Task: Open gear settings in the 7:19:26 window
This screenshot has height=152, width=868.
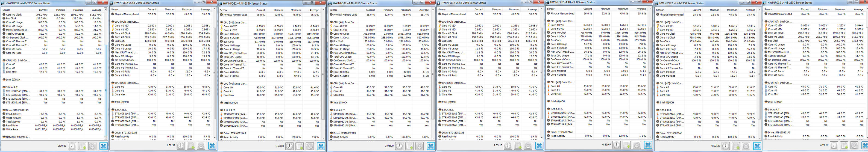Action: click(x=854, y=145)
